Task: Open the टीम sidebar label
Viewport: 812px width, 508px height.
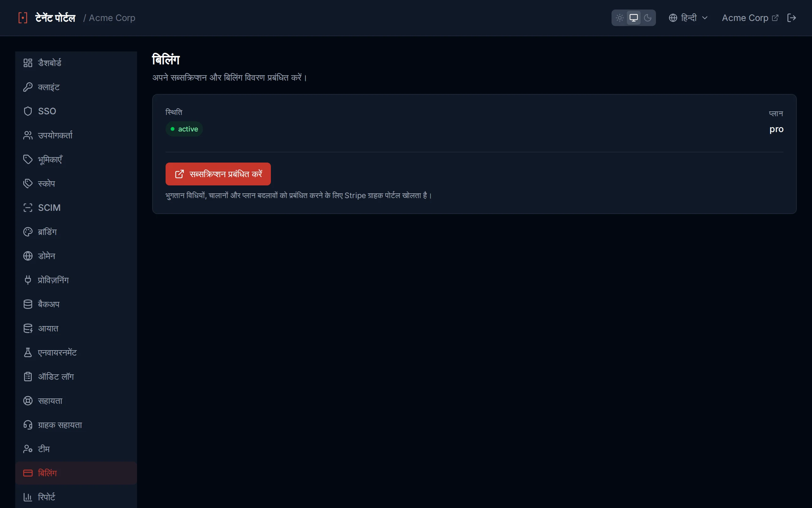Action: tap(44, 449)
